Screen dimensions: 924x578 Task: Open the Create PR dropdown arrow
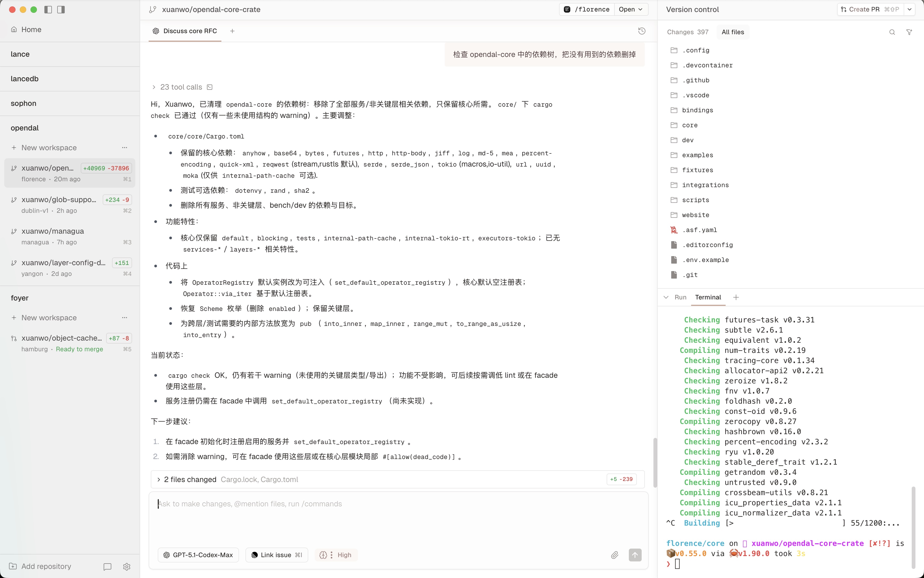point(910,10)
